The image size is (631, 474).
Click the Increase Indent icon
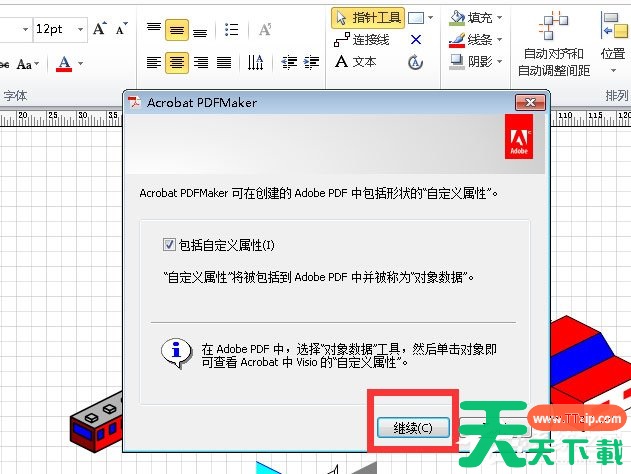point(311,62)
